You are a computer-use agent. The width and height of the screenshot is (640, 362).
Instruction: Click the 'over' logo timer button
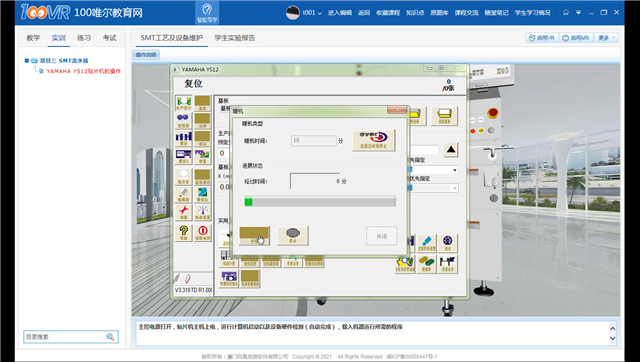click(x=373, y=140)
